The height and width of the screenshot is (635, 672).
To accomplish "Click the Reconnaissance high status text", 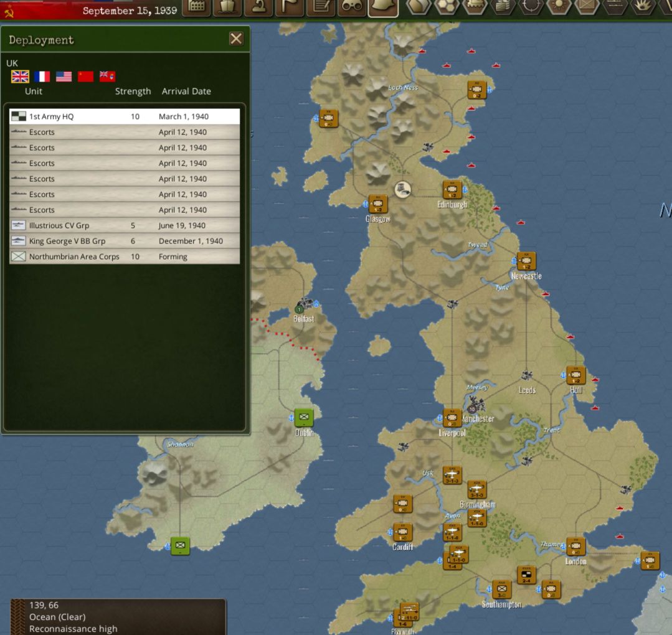I will click(73, 629).
